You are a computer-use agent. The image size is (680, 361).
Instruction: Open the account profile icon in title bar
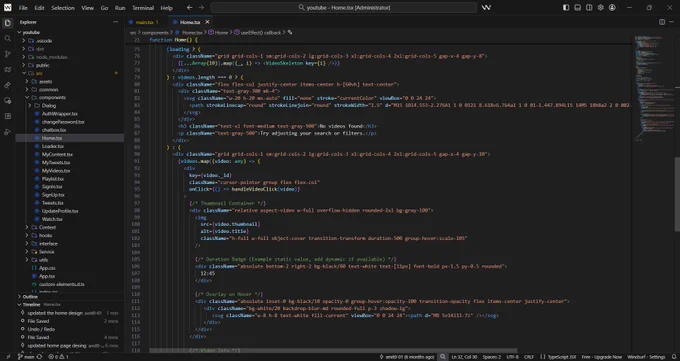(x=612, y=7)
